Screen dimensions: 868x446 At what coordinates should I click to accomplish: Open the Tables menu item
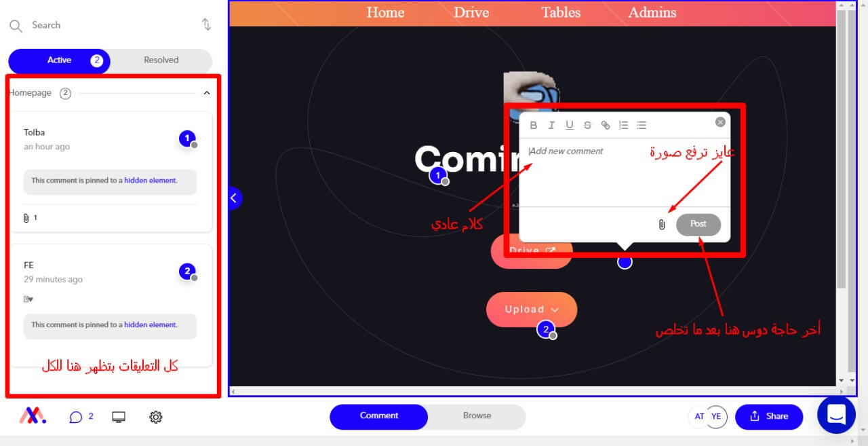pos(561,12)
